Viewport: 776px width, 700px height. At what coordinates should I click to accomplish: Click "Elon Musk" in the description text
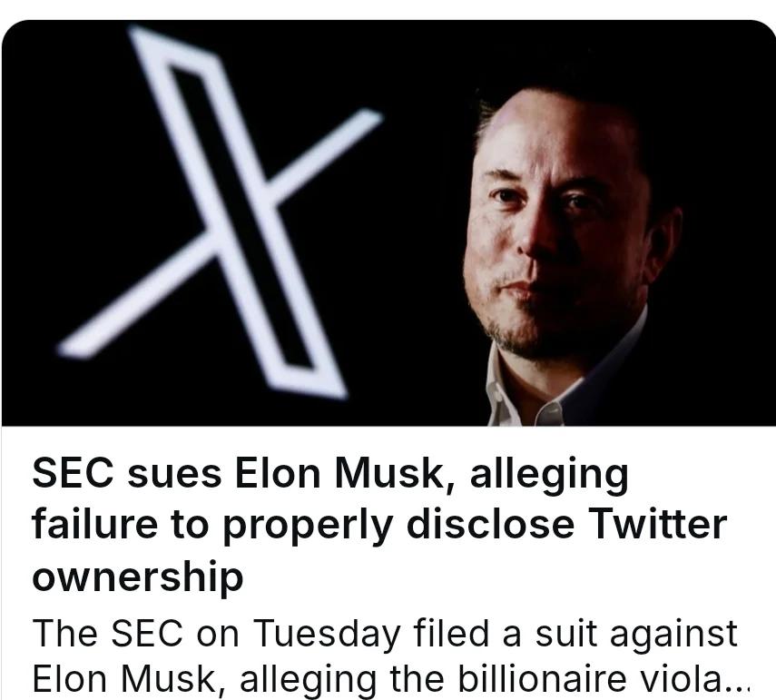click(x=124, y=680)
